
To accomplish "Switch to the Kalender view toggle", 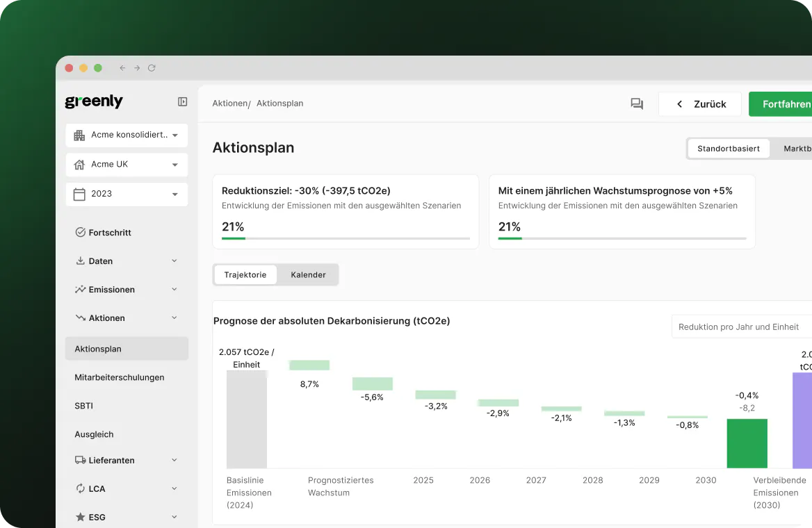I will [x=307, y=274].
